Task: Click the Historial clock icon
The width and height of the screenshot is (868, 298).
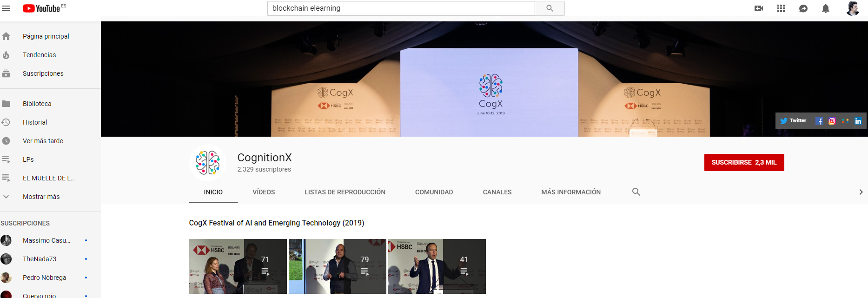Action: click(x=6, y=122)
